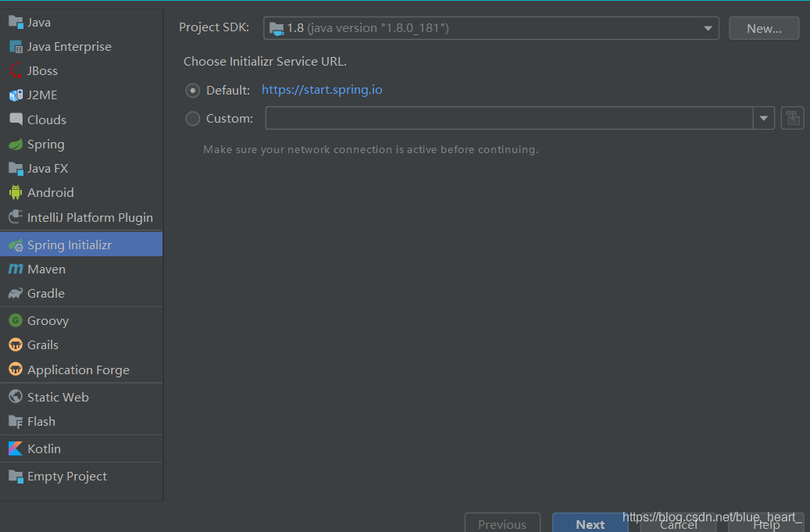Click the Previous button
Image resolution: width=810 pixels, height=532 pixels.
502,523
